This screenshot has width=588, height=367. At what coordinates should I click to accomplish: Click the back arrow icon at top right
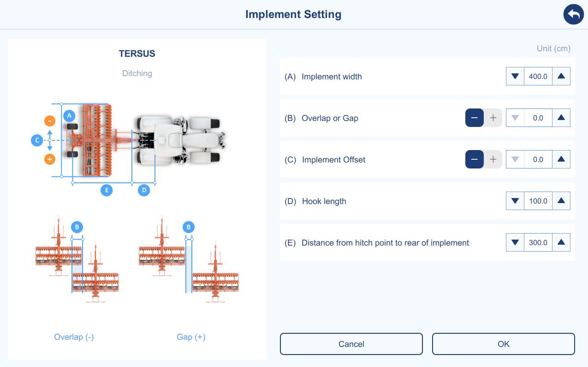click(573, 15)
